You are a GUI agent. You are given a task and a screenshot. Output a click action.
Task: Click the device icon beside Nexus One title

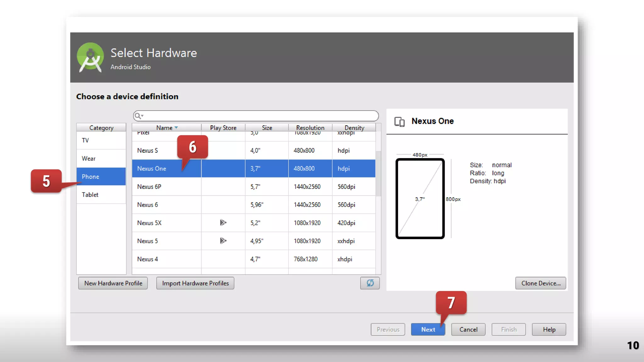(x=399, y=122)
